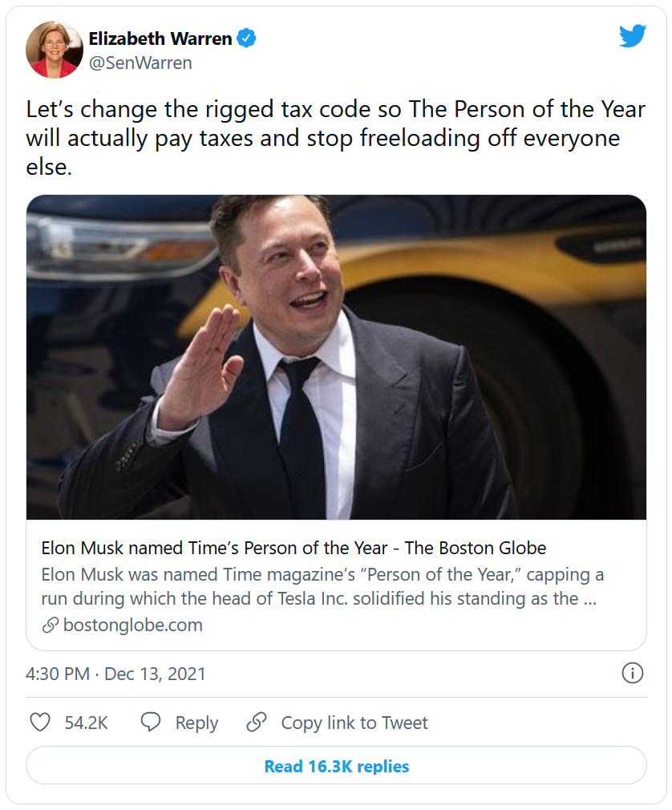Click the article description snippet text
Viewport: 672px width, 810px height.
coord(321,587)
